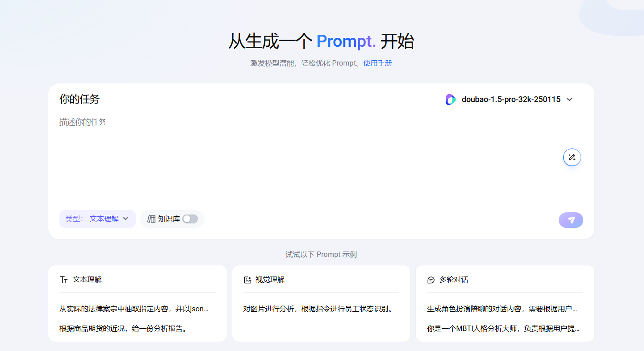
Task: Click the magic wand optimize icon
Action: coord(572,157)
